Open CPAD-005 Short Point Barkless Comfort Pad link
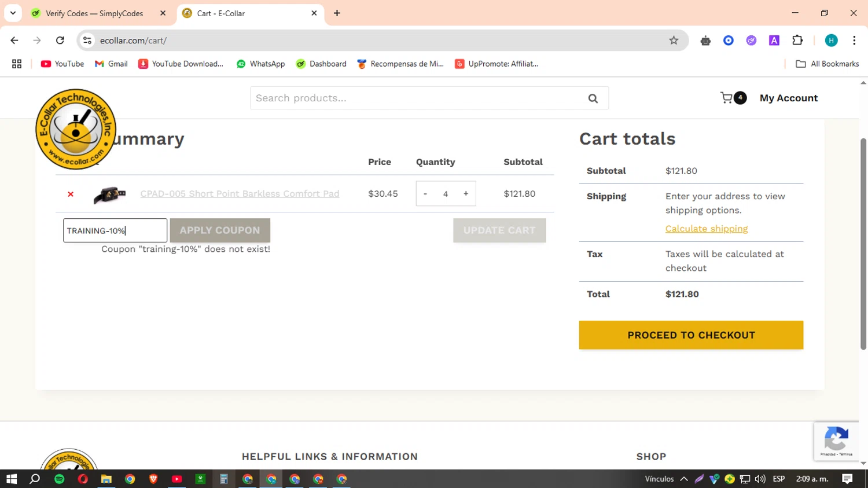Screen dimensions: 868x488 (240, 194)
